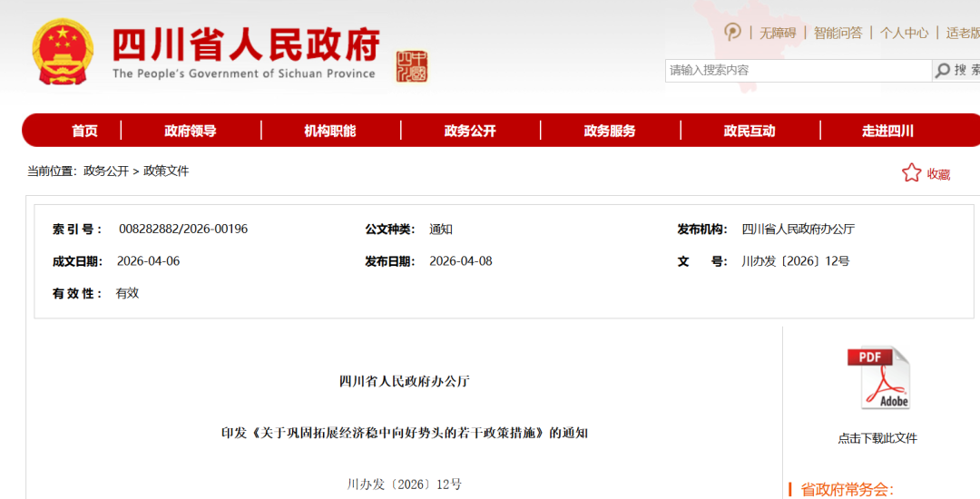The image size is (980, 499).
Task: Select 政民互动 menu item
Action: (x=750, y=131)
